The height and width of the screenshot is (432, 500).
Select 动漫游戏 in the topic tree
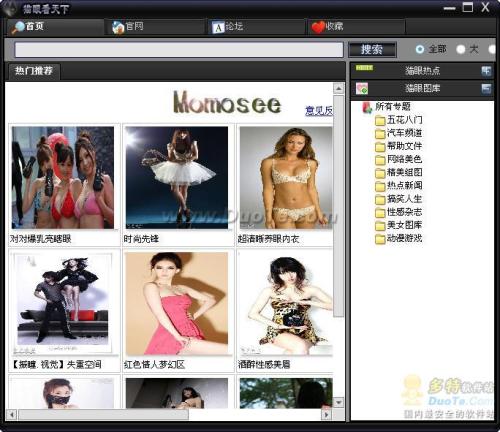(x=404, y=238)
